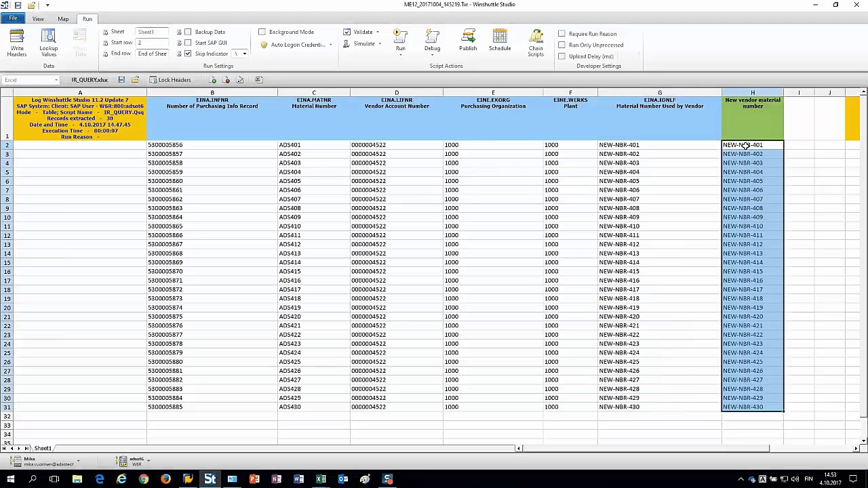This screenshot has height=488, width=868.
Task: Open Google Chrome from the taskbar
Action: pyautogui.click(x=144, y=479)
